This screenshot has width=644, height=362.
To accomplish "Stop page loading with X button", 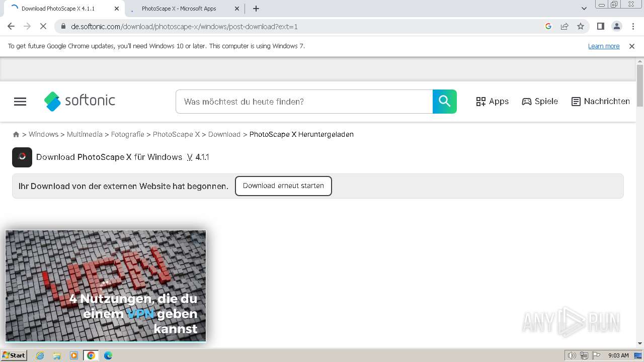I will click(x=43, y=26).
